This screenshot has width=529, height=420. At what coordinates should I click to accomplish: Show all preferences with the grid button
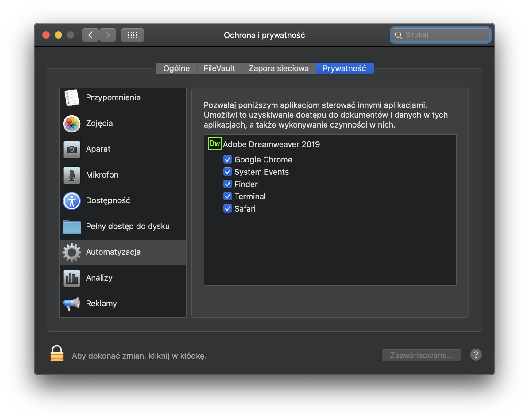pyautogui.click(x=133, y=35)
